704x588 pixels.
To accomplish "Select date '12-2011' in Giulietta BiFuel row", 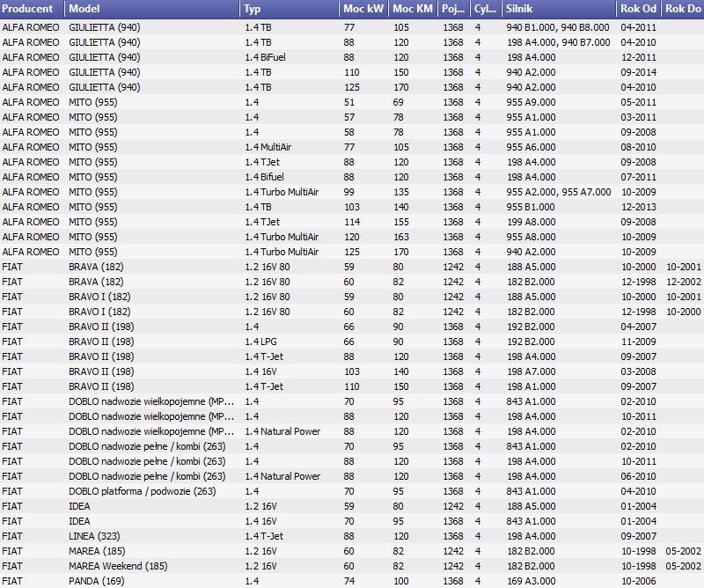I will [639, 57].
